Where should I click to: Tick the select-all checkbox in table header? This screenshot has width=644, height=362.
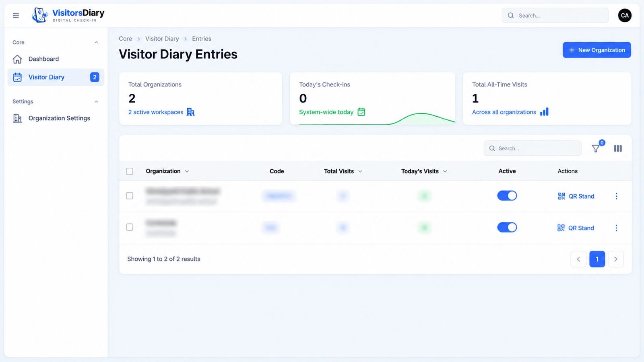point(130,171)
